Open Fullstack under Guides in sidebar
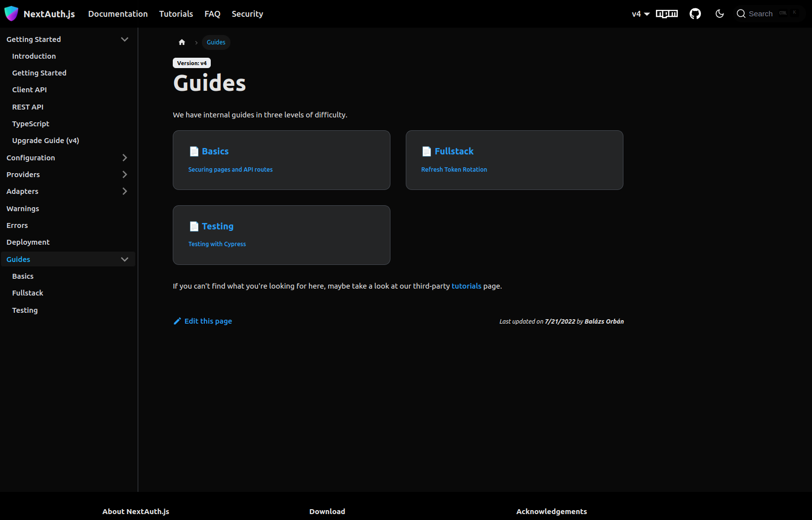Screen dimensions: 812x520 28,293
